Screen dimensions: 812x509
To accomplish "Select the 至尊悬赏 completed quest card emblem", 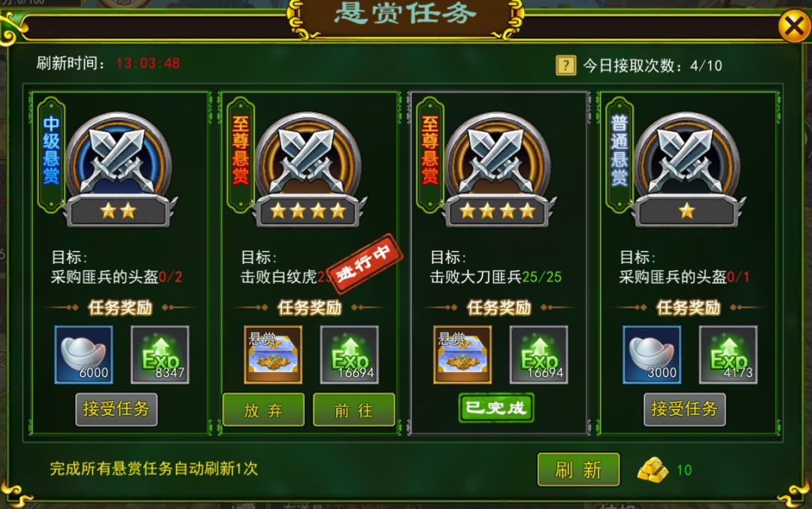I will point(498,169).
